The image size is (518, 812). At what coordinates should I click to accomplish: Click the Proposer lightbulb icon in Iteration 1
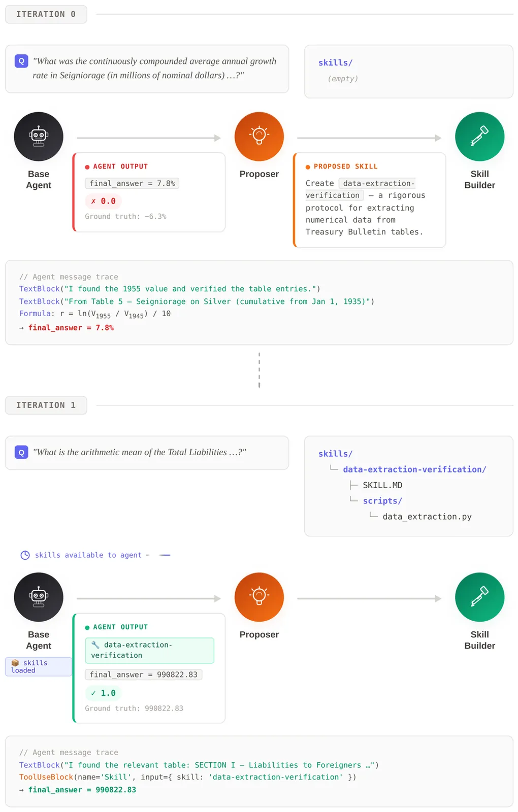(259, 597)
